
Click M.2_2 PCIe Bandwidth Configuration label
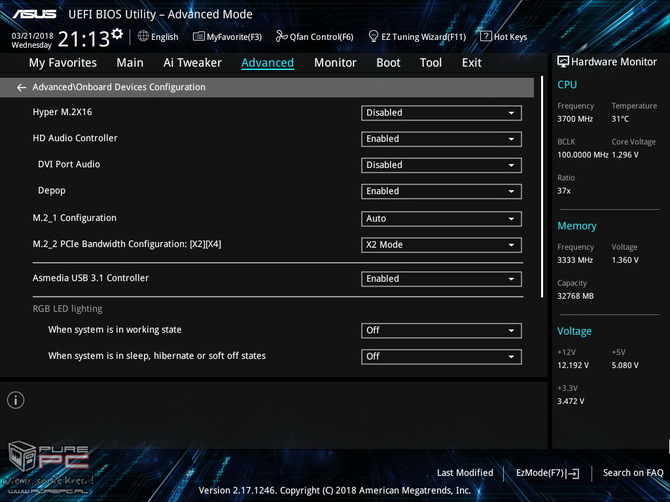pyautogui.click(x=127, y=244)
